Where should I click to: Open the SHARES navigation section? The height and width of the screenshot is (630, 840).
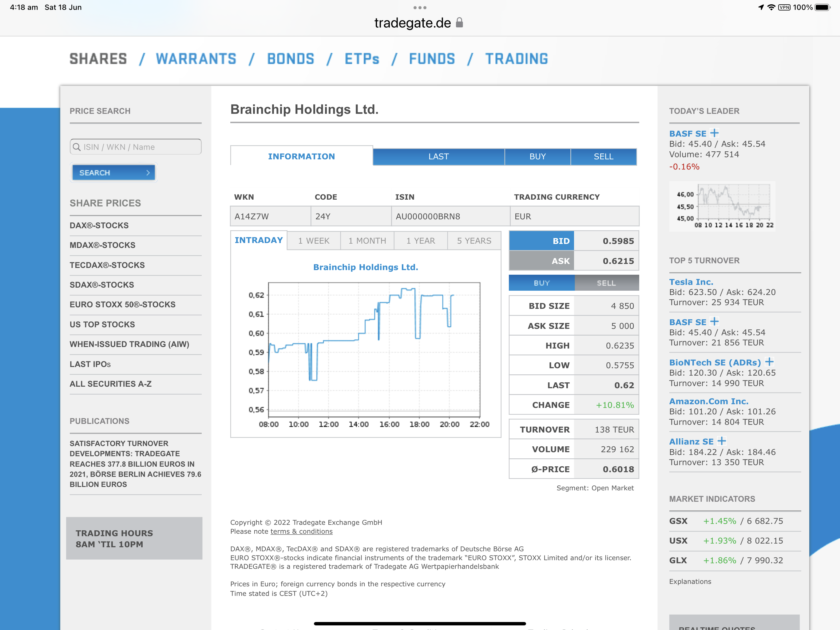point(98,59)
